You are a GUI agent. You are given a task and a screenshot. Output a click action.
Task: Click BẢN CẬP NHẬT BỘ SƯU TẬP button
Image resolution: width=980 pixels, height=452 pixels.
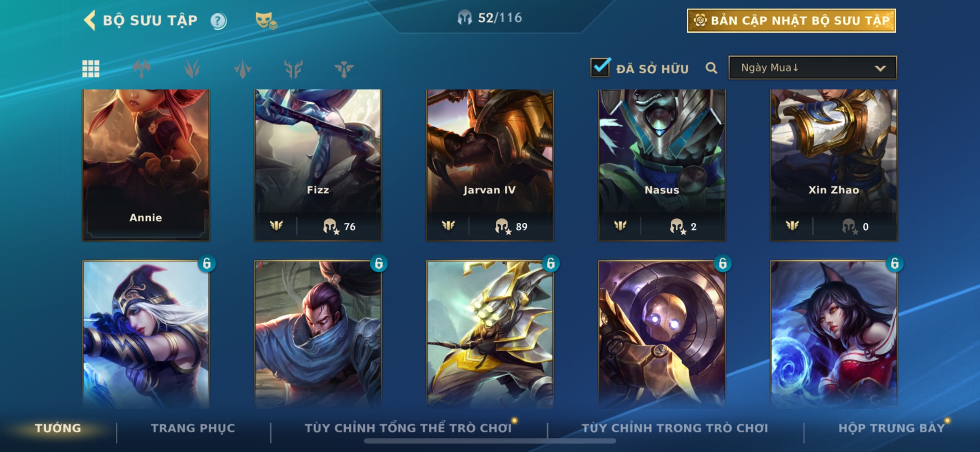tap(791, 21)
